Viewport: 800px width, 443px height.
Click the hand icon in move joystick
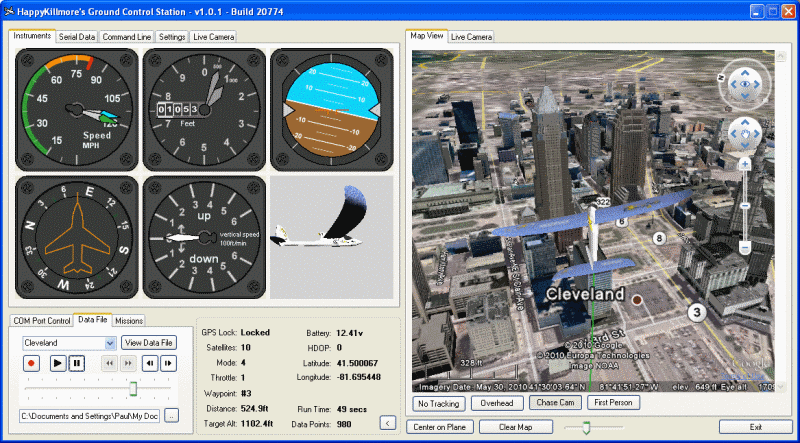[745, 134]
